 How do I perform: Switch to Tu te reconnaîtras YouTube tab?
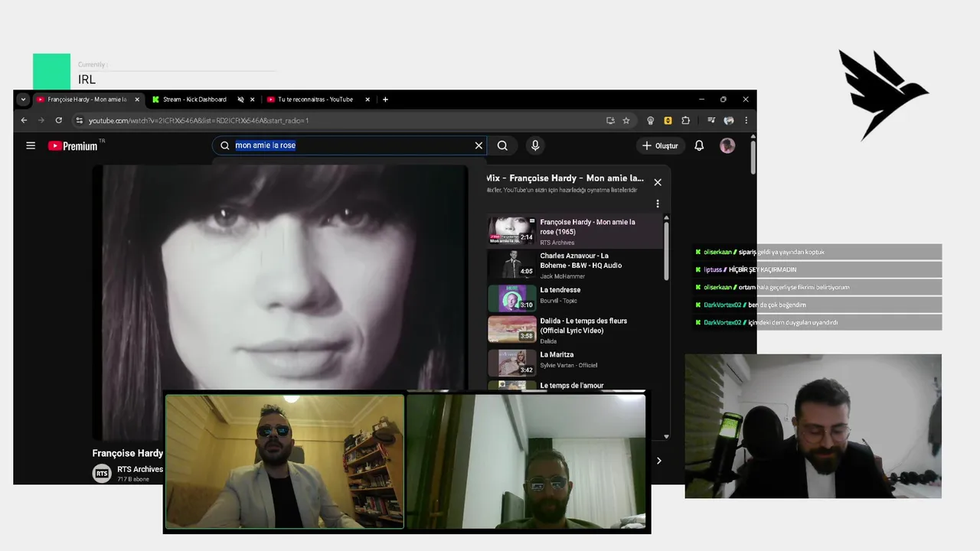point(315,99)
